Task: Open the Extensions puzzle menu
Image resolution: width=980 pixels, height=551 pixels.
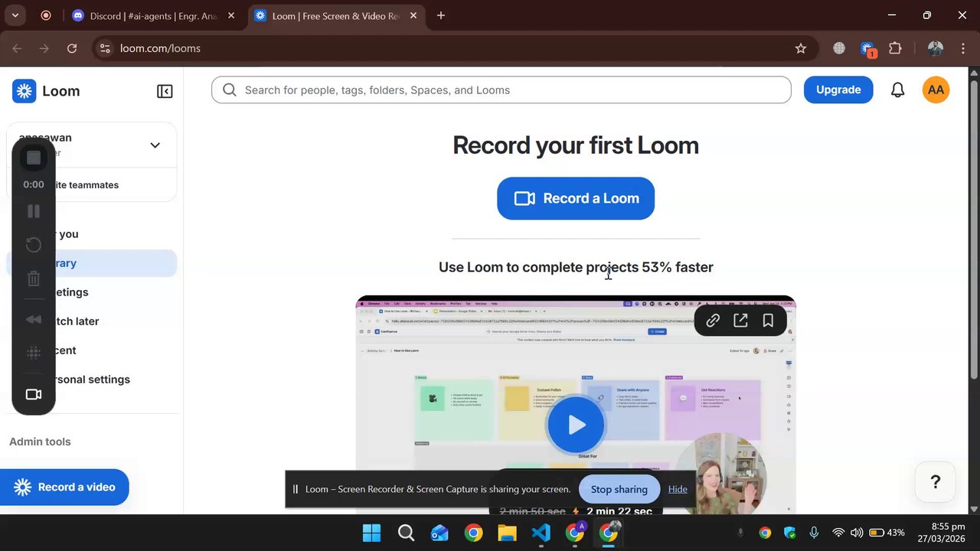Action: point(895,48)
